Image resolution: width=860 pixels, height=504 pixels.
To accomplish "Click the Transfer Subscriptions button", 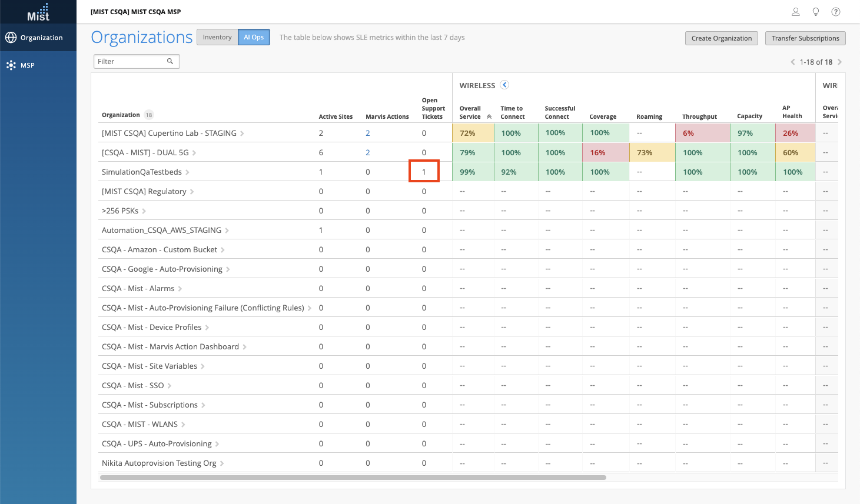I will 805,38.
